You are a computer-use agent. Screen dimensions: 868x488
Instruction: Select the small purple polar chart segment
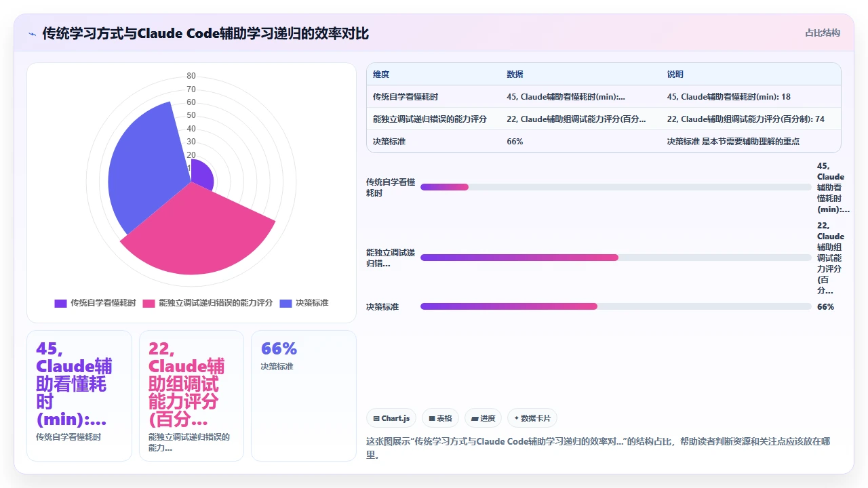click(202, 174)
